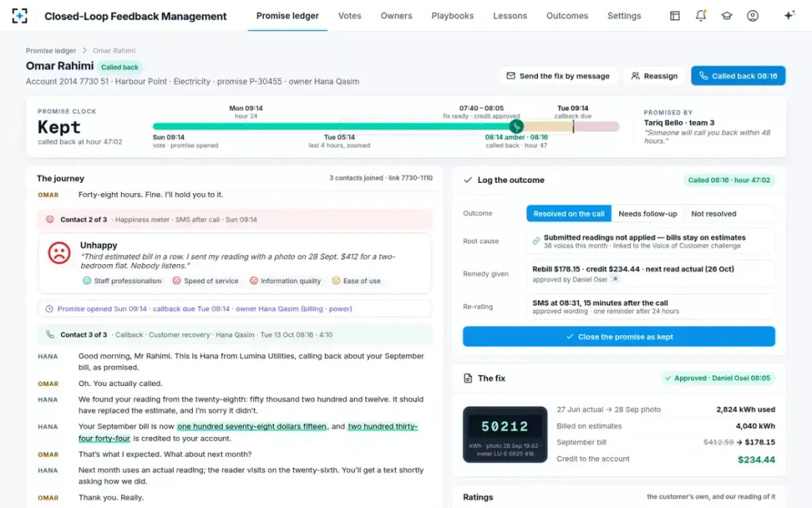Viewport: 812px width, 508px height.
Task: Click the Reassign button
Action: pos(654,76)
